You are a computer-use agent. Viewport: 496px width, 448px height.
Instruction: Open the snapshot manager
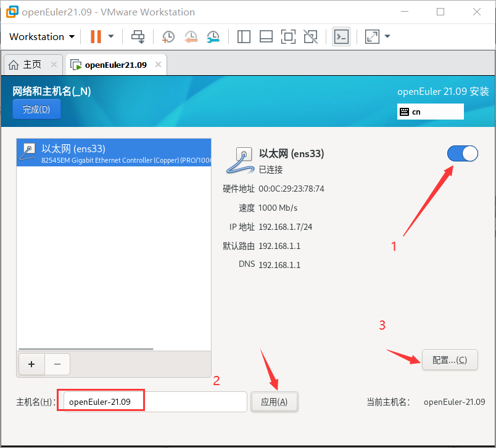(x=213, y=36)
